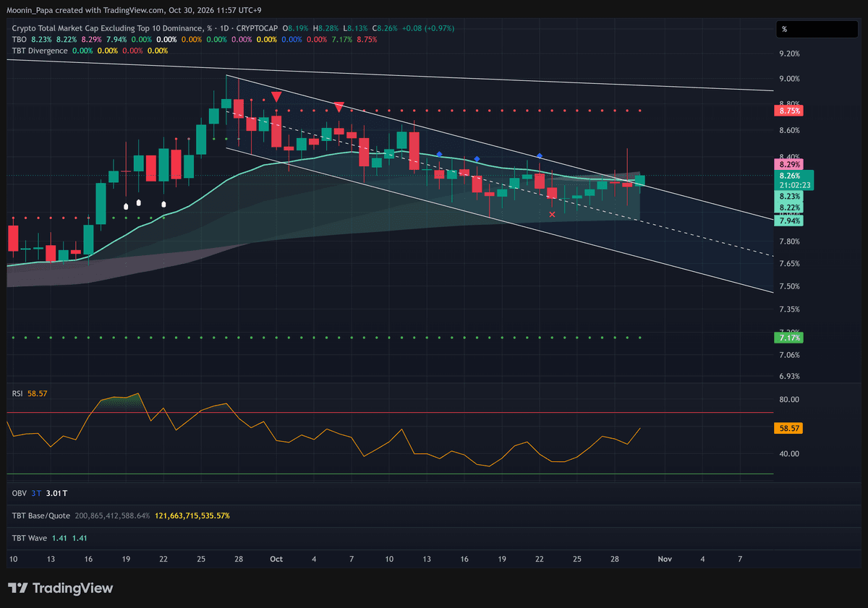Select the TBT Divergence indicator label

pos(40,51)
